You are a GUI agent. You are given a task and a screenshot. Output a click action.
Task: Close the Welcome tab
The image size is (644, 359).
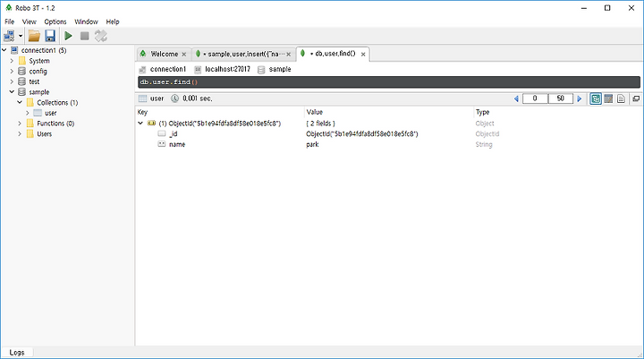pos(184,55)
